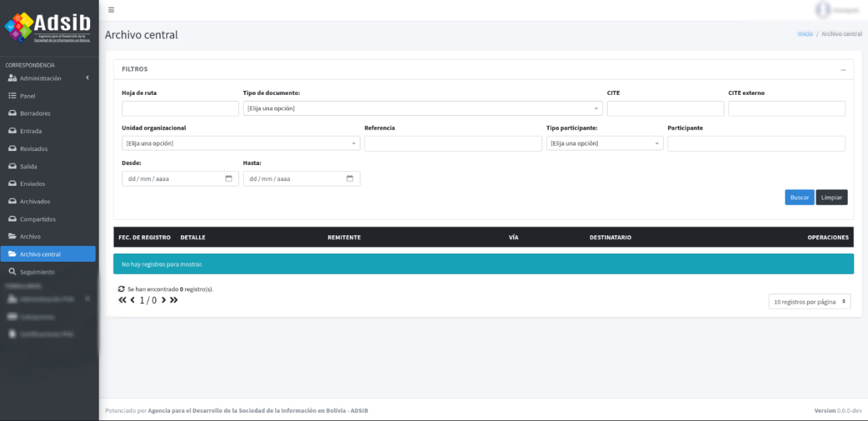Expand the Administración sidebar menu
Image resolution: width=868 pixels, height=421 pixels.
48,78
